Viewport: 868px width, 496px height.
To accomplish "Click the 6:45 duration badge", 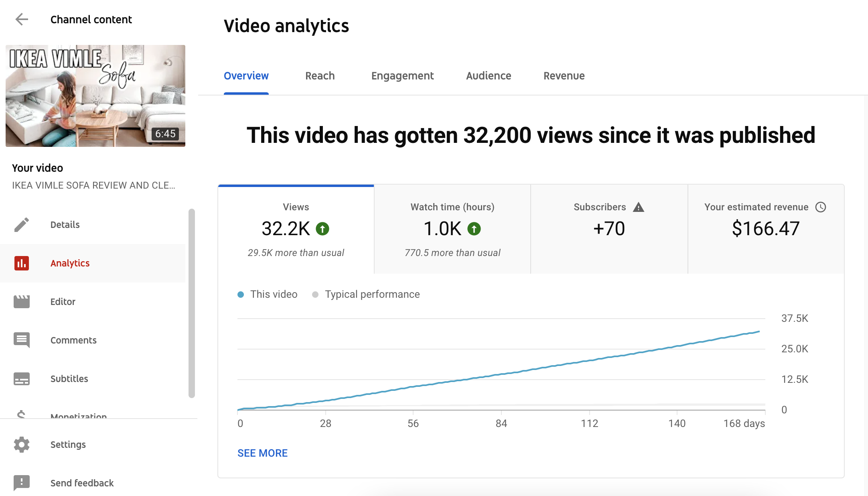I will 165,134.
